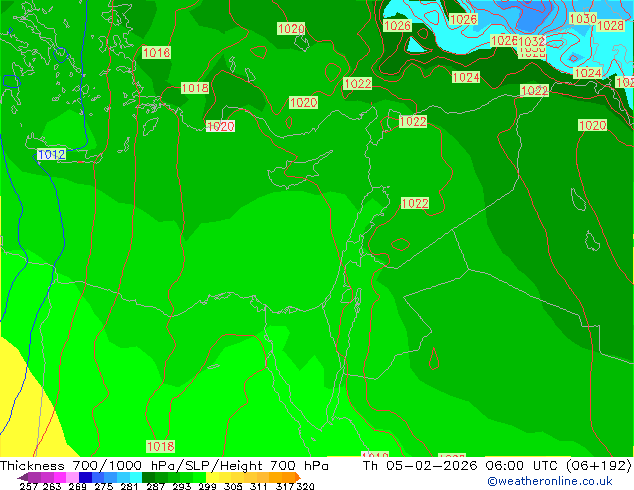Click the 257 legend value
Viewport: 634px width, 490px height.
29,486
